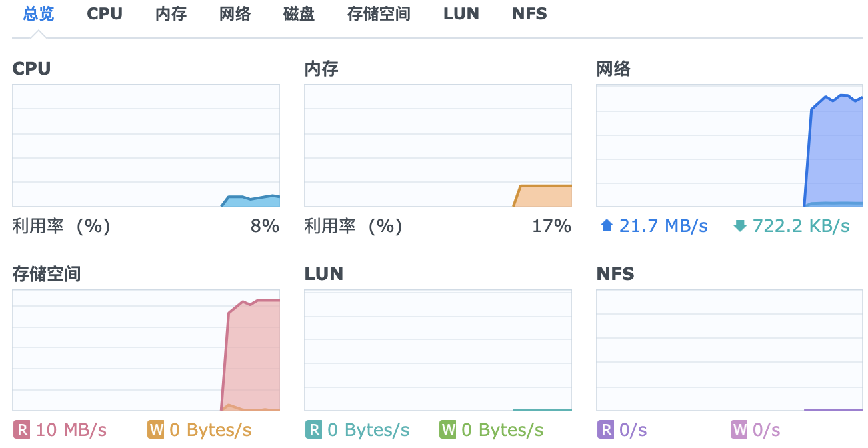Switch to the 网络 tab
Image resolution: width=868 pixels, height=448 pixels.
(x=234, y=13)
